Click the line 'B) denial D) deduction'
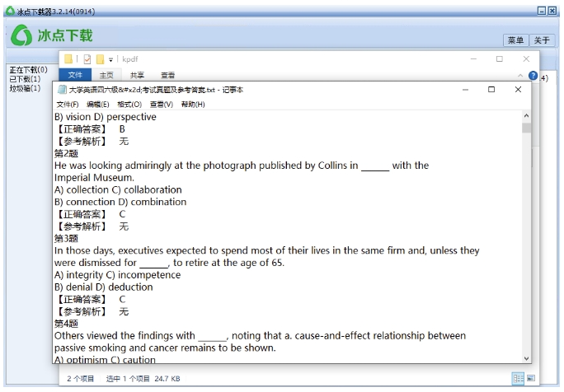The image size is (564, 392). pyautogui.click(x=104, y=287)
